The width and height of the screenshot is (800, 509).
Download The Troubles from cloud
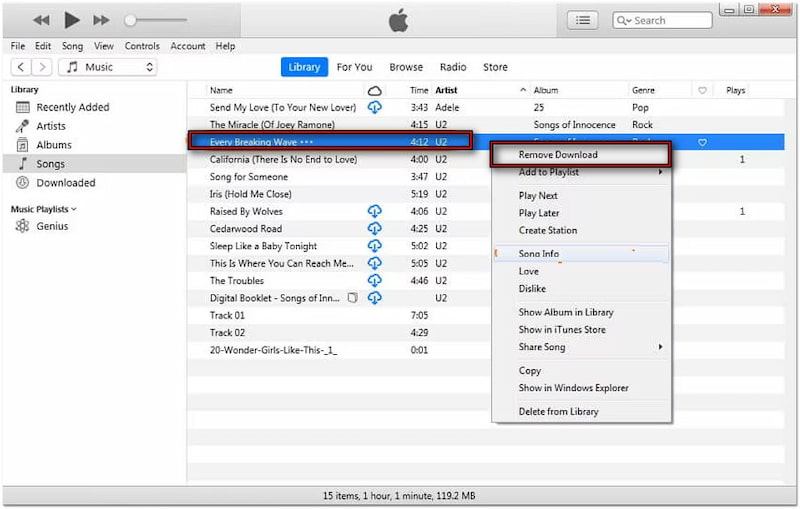(374, 281)
